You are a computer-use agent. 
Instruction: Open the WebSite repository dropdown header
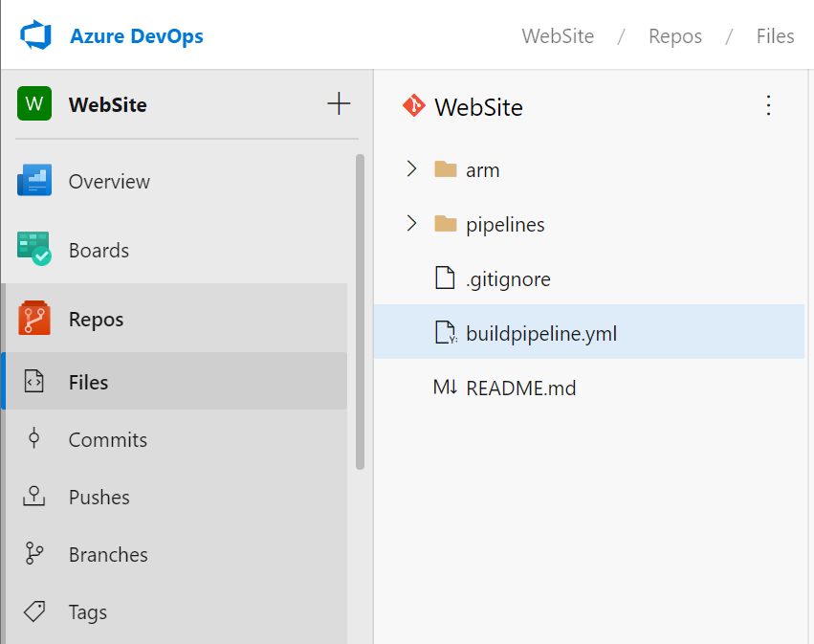click(x=477, y=106)
